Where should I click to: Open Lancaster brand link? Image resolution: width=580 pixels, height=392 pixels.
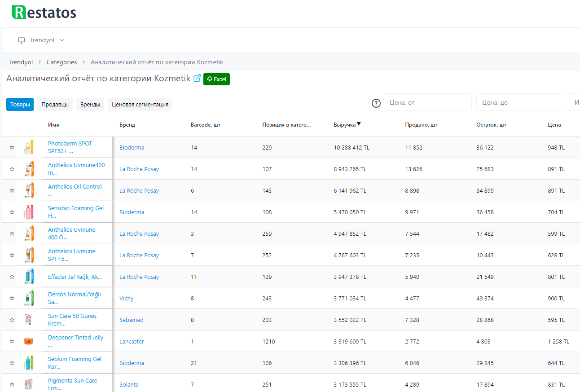[x=132, y=341]
